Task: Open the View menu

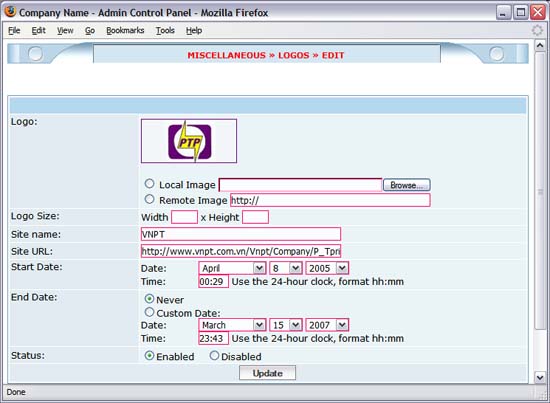Action: tap(65, 31)
